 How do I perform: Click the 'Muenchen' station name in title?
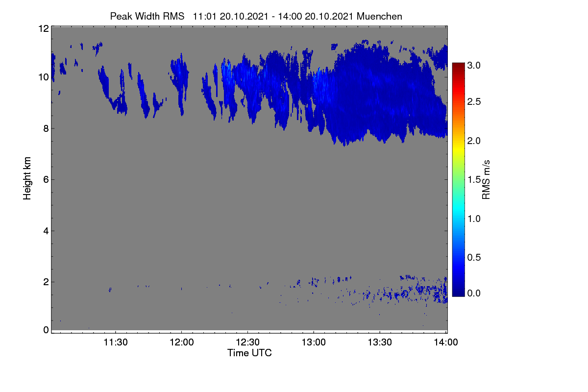click(x=380, y=16)
